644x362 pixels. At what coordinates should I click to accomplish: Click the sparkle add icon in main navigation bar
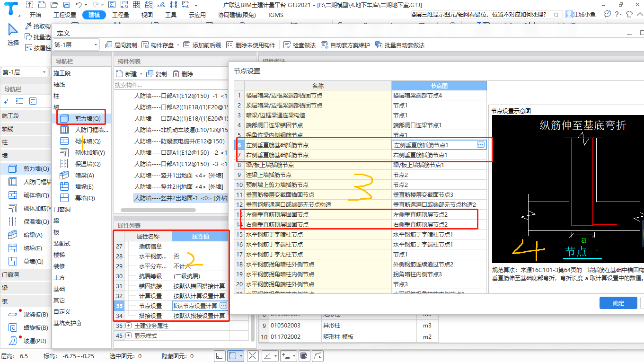(6, 101)
